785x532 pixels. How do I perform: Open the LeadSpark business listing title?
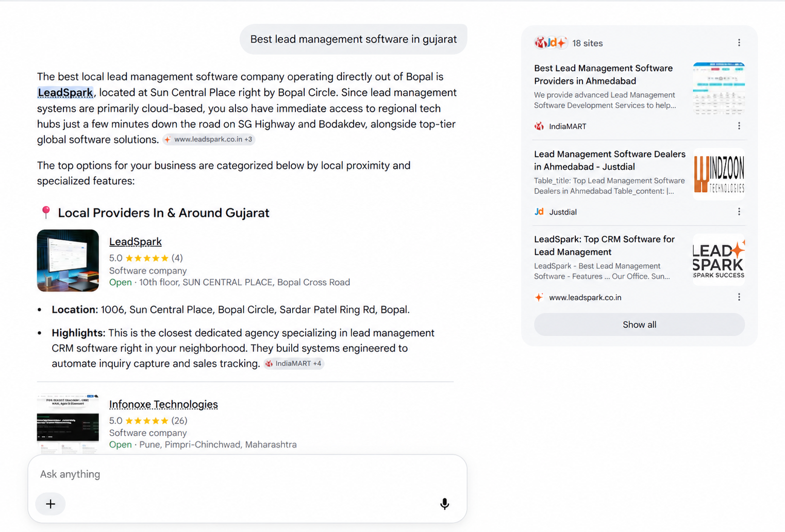tap(136, 242)
